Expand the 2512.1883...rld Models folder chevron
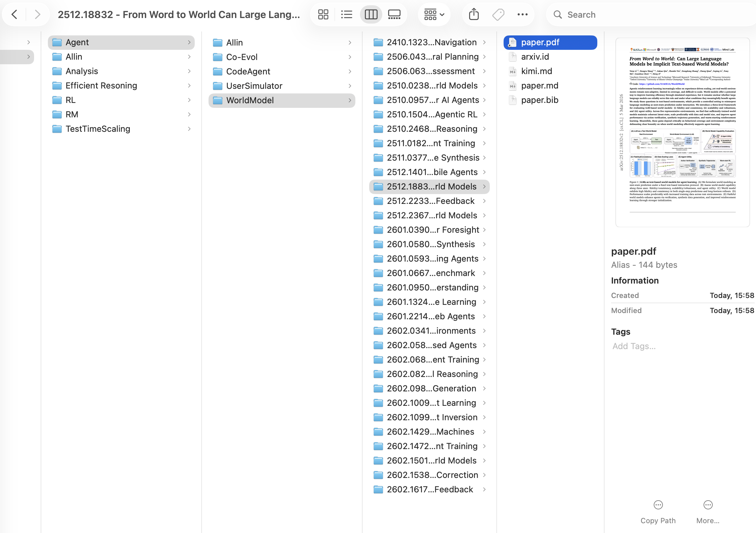Image resolution: width=756 pixels, height=533 pixels. (484, 187)
